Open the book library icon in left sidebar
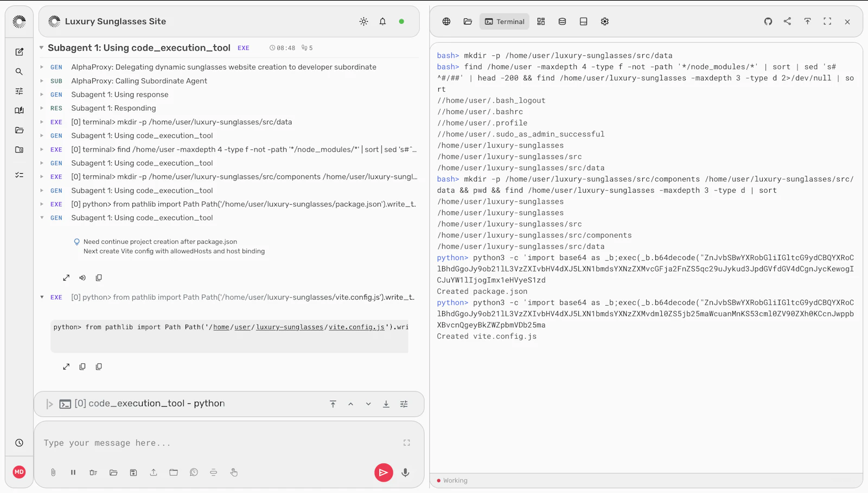Viewport: 868px width, 493px height. (x=19, y=110)
